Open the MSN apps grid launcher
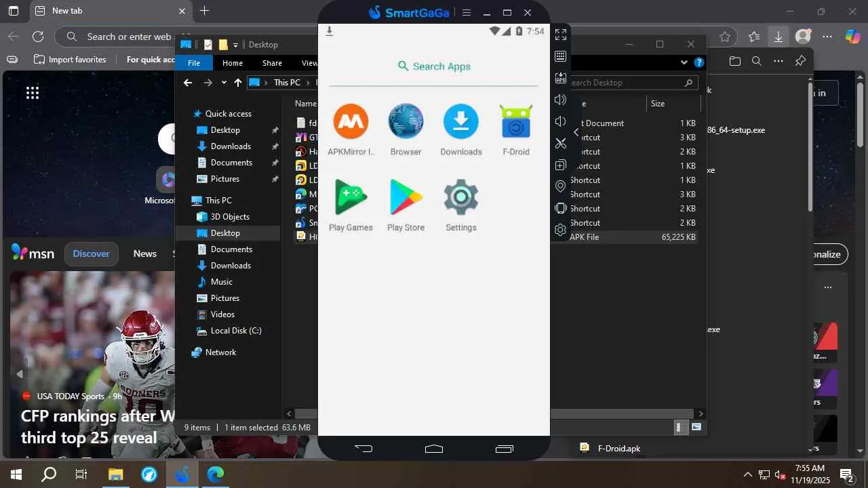This screenshot has width=868, height=488. (33, 93)
